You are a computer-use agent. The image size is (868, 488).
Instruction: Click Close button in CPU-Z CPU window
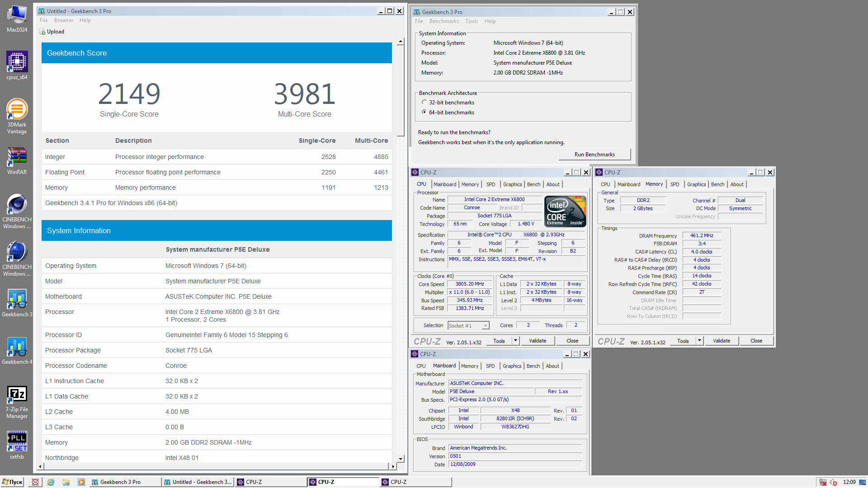point(572,341)
